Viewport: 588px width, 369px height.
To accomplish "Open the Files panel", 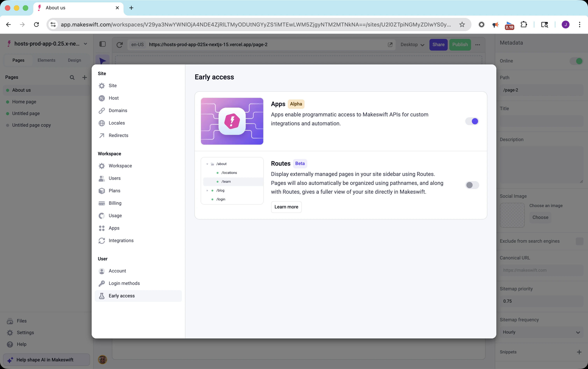I will (21, 321).
